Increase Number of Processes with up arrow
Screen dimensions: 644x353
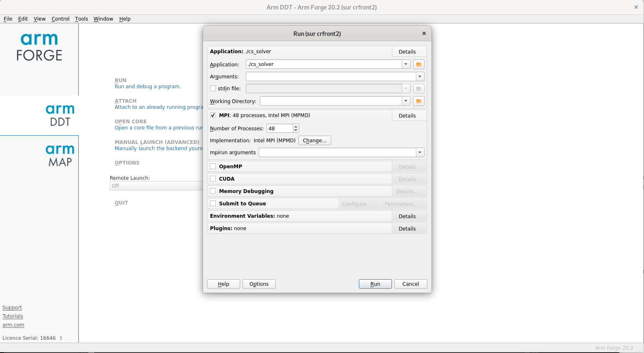click(296, 127)
